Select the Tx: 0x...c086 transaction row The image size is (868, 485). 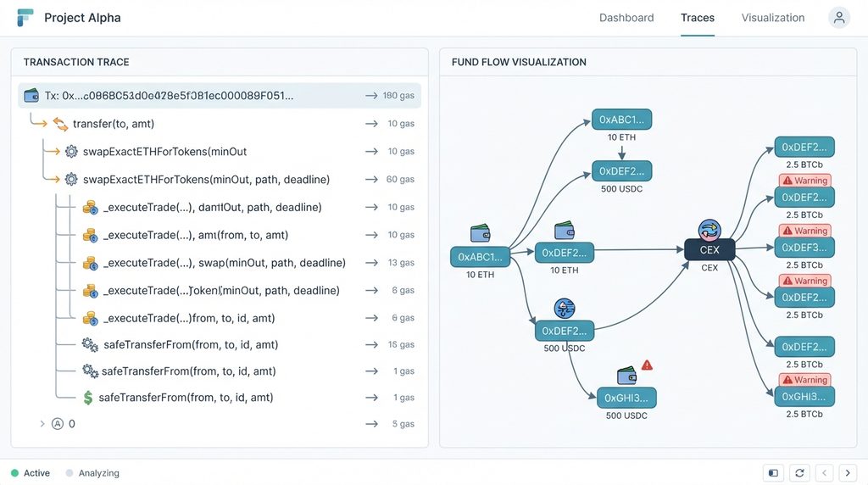[x=220, y=96]
